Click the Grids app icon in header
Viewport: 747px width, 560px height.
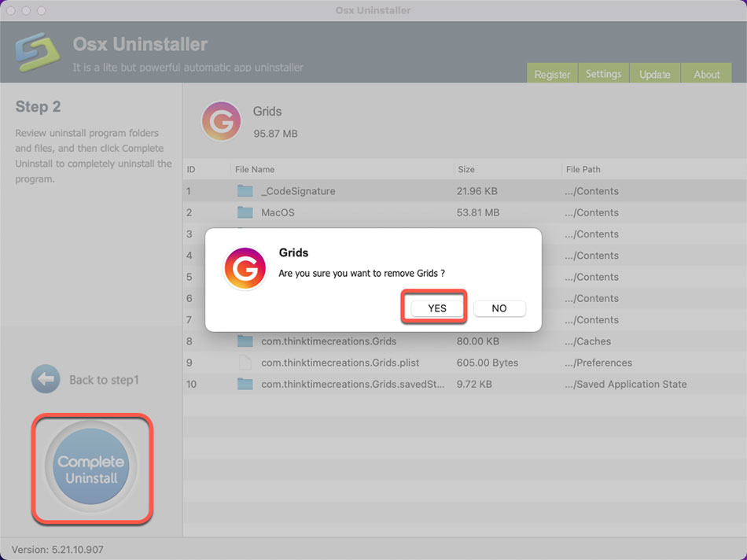point(221,122)
